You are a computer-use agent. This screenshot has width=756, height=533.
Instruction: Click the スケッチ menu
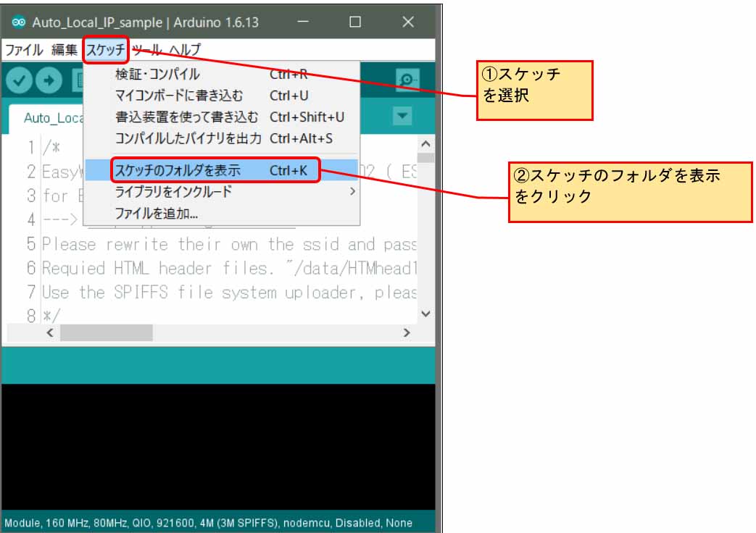(x=106, y=50)
